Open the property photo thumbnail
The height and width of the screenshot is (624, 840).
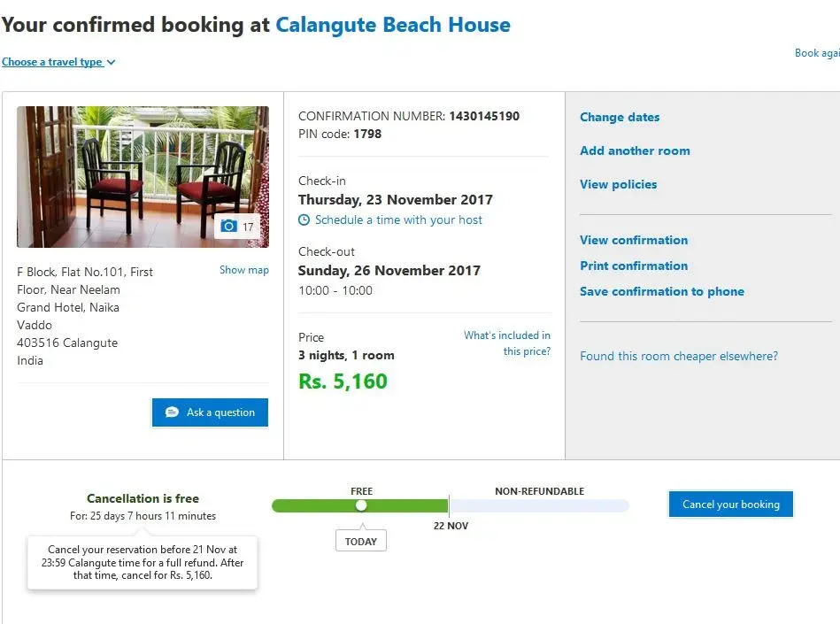pyautogui.click(x=143, y=177)
